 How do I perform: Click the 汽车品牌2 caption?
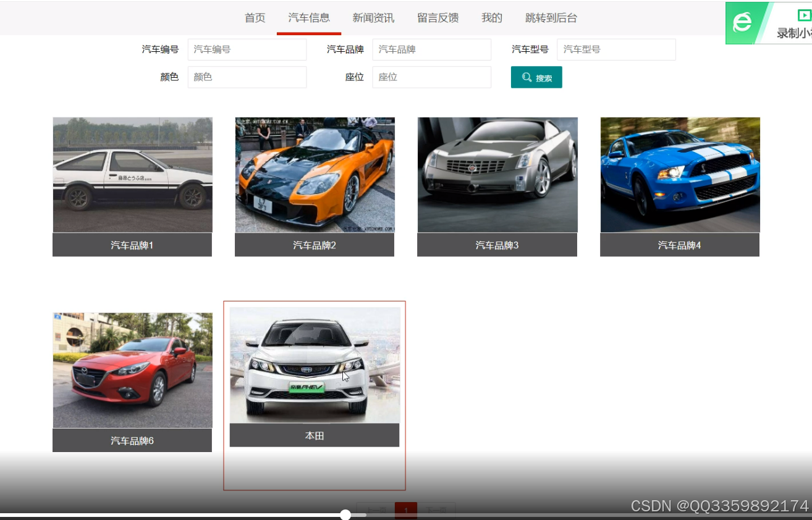point(315,245)
